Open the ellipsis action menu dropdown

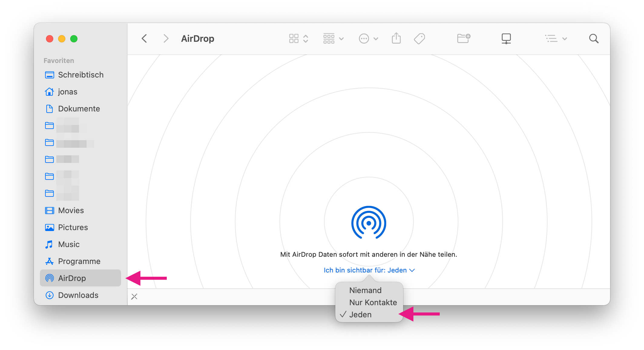tap(368, 38)
